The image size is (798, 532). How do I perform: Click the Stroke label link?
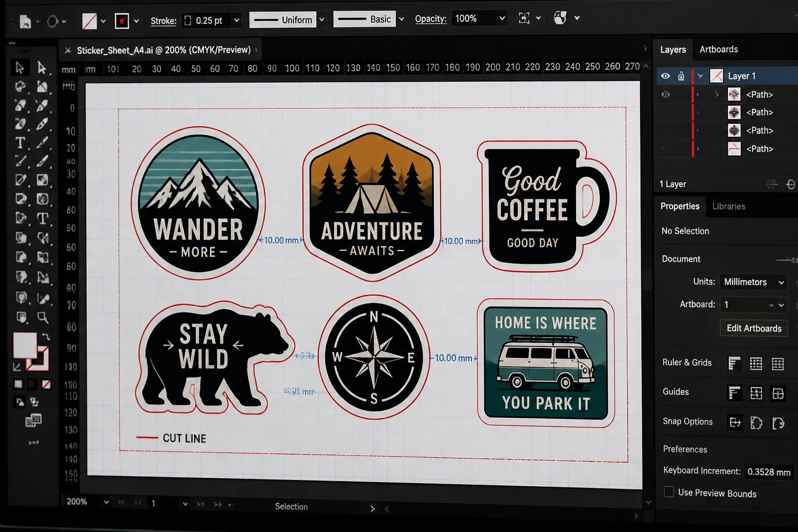tap(163, 21)
